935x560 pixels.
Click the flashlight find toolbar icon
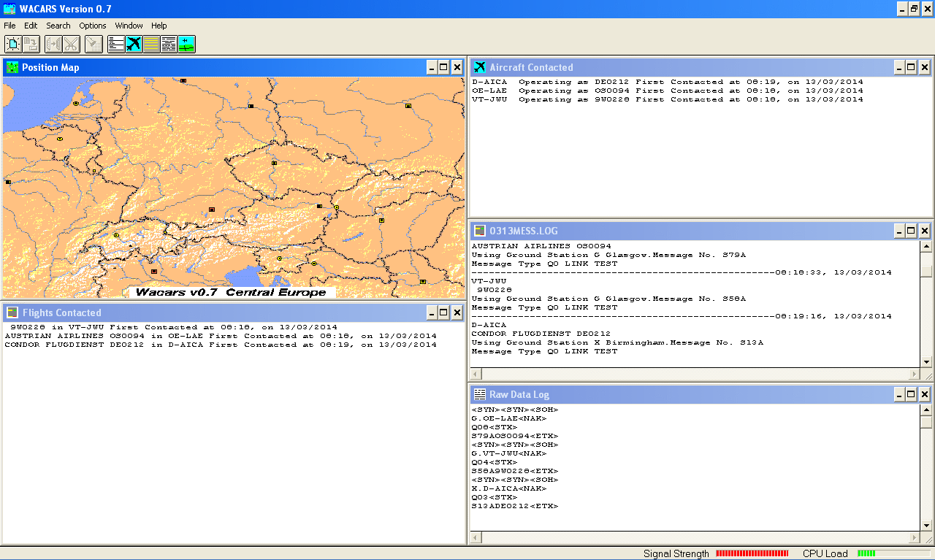coord(93,45)
